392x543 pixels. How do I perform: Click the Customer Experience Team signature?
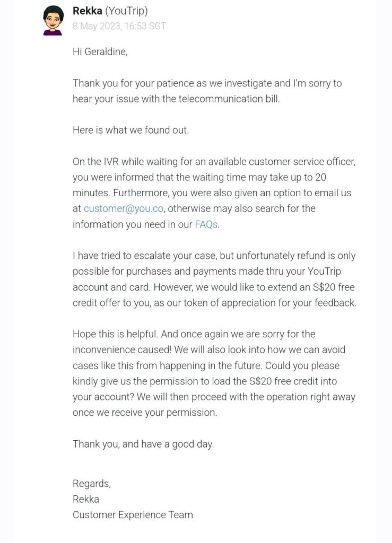pyautogui.click(x=133, y=515)
